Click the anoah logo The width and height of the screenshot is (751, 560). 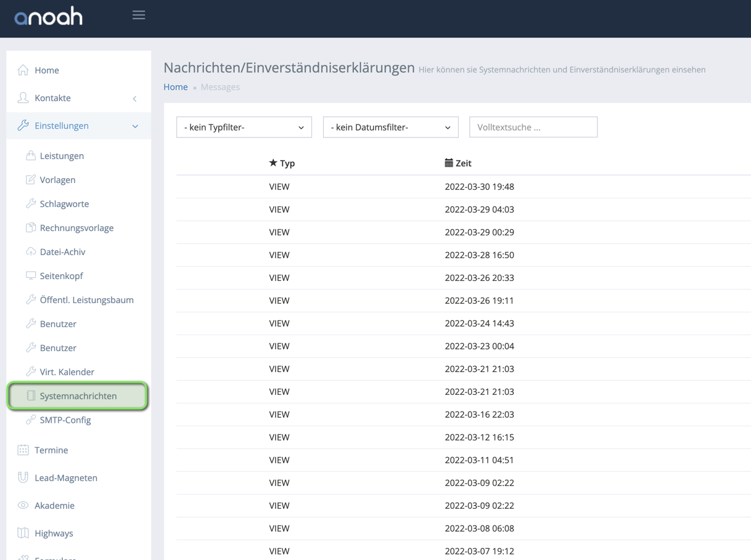[x=49, y=17]
